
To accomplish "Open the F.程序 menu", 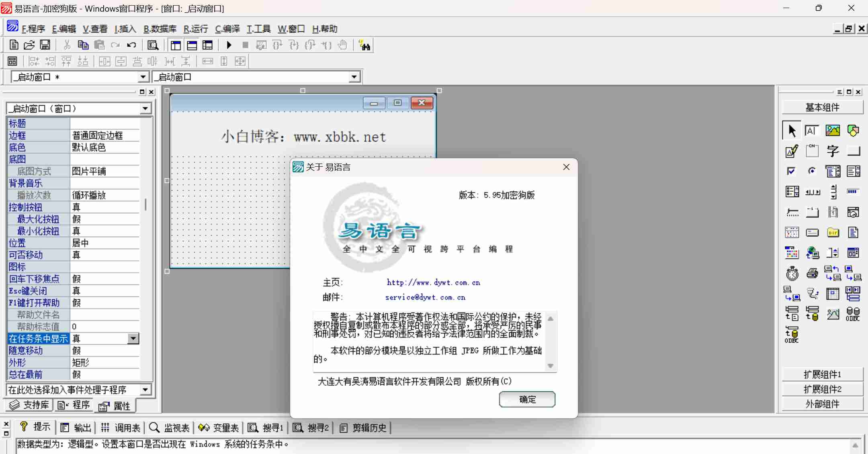I will click(33, 29).
